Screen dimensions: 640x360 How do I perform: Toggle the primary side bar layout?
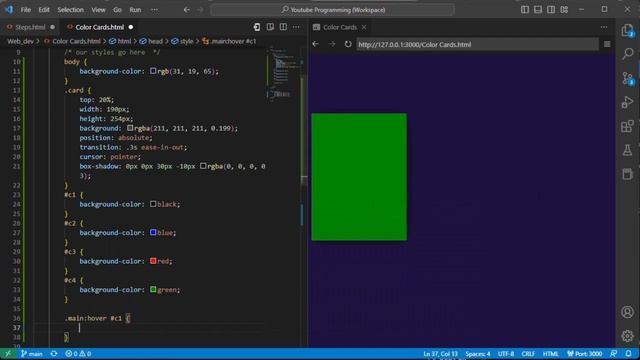525,10
